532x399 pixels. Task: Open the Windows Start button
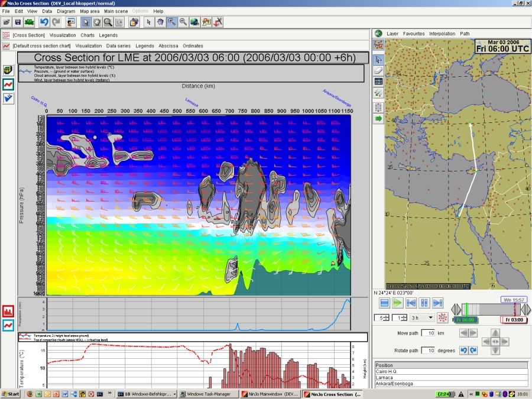(10, 394)
